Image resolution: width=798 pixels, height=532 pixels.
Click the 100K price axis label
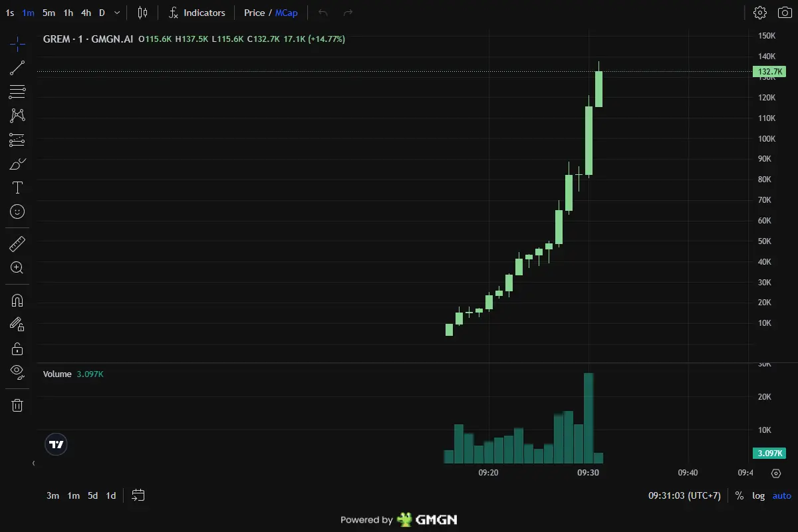pyautogui.click(x=767, y=139)
